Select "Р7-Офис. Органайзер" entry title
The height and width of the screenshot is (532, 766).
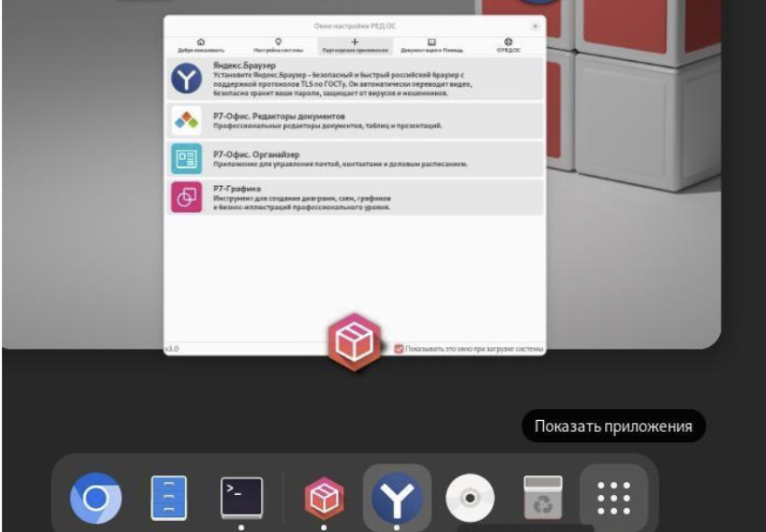tap(256, 155)
